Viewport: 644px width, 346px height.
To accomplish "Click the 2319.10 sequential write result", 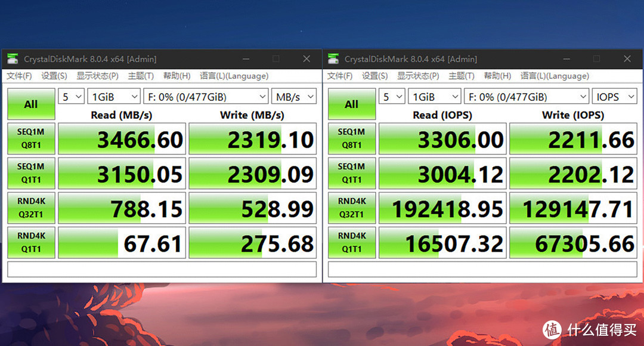I will coord(253,139).
